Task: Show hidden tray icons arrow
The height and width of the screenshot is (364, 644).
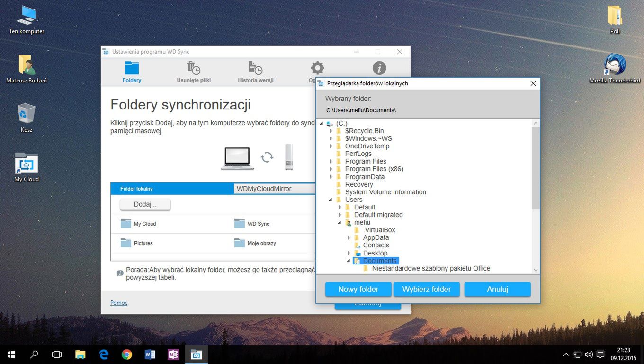Action: click(x=566, y=355)
